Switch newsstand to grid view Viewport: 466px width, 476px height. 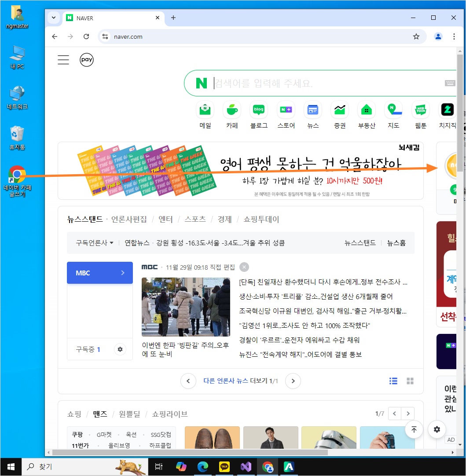(x=410, y=381)
